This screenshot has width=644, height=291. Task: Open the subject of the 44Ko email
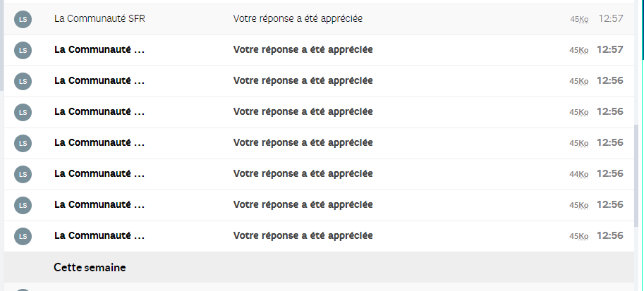303,173
